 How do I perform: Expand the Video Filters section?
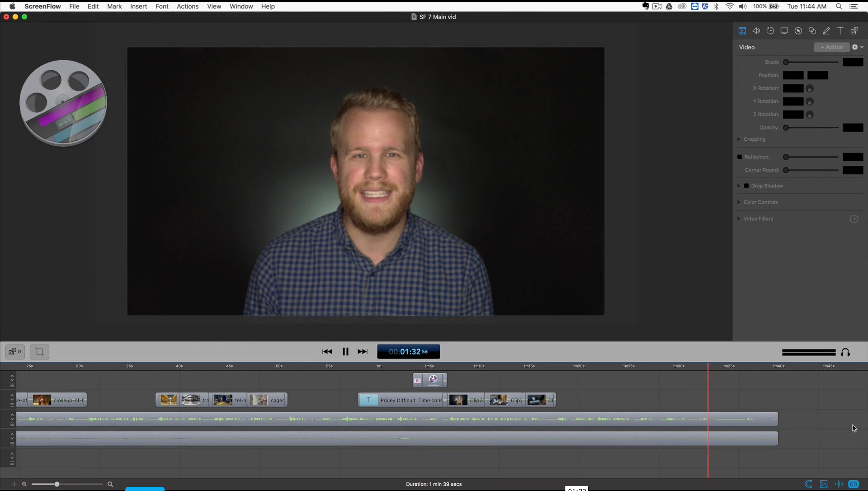(739, 218)
